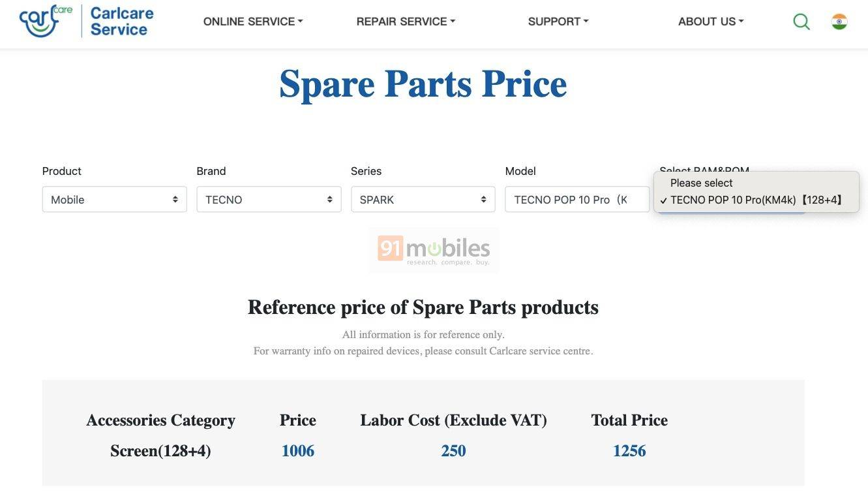Click the Screen(128+4) accessory row label
The image size is (868, 500).
point(160,450)
